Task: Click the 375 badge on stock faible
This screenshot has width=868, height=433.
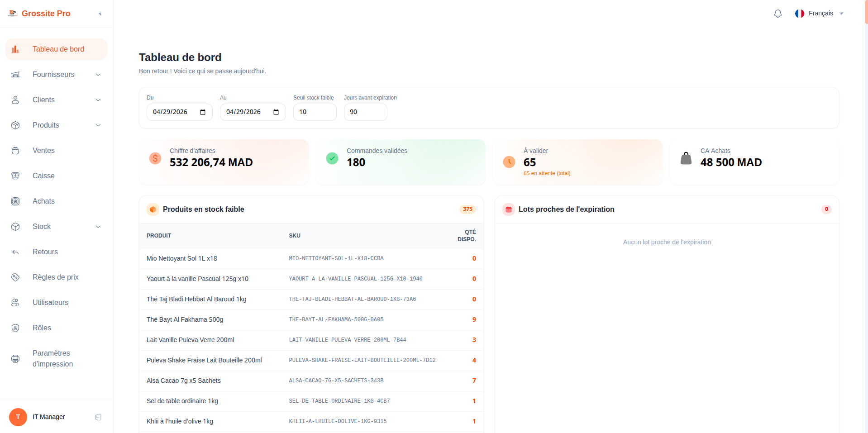Action: pyautogui.click(x=467, y=209)
